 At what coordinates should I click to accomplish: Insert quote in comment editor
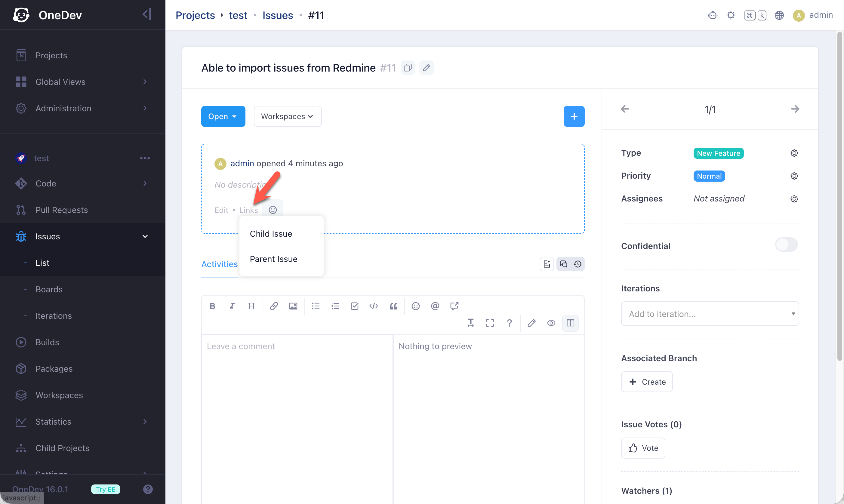[393, 306]
